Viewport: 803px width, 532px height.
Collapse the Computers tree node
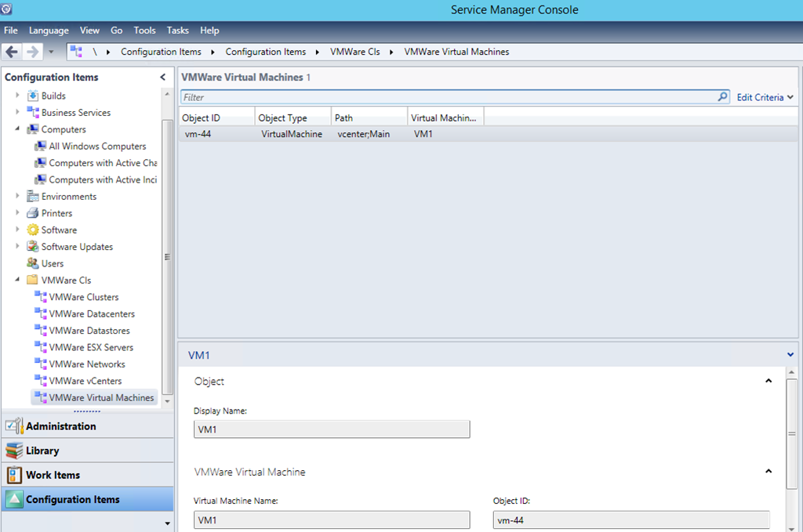[x=17, y=129]
